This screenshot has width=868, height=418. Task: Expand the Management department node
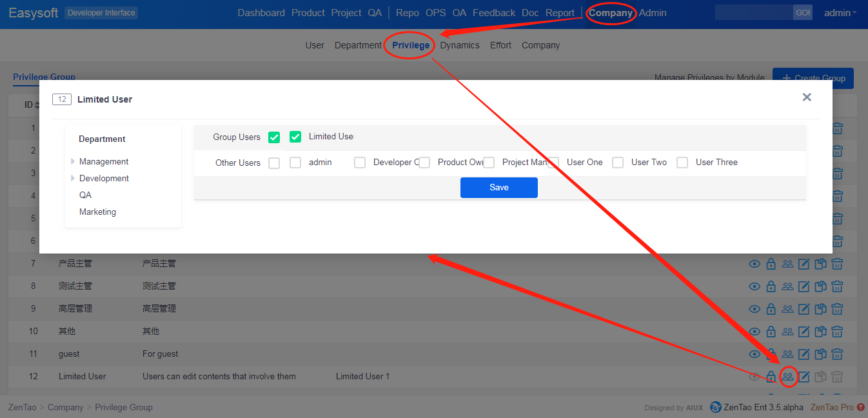[73, 162]
